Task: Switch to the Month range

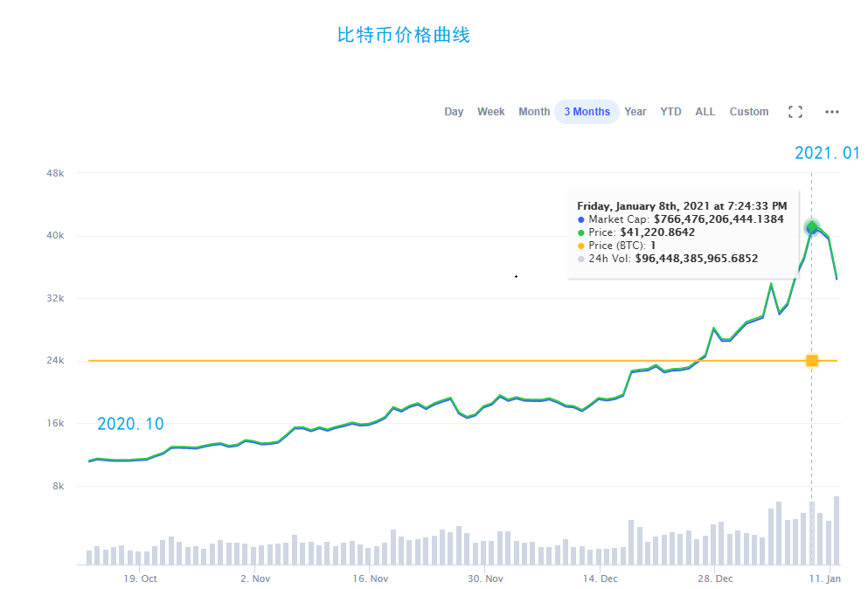Action: [x=534, y=112]
